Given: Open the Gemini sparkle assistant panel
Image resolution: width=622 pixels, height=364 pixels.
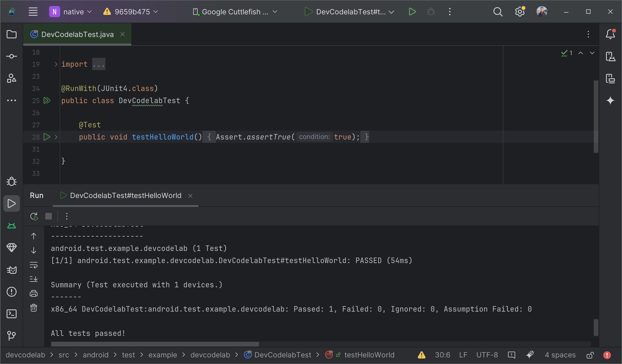Looking at the screenshot, I should click(610, 100).
